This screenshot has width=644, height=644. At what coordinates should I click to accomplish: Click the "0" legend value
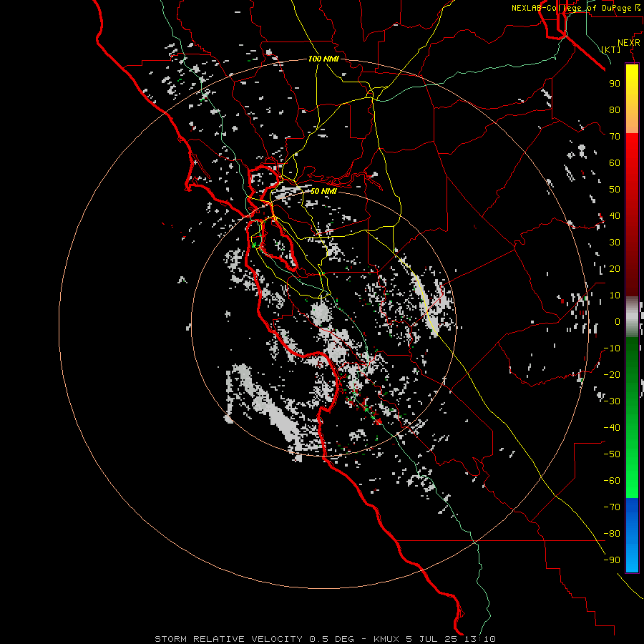click(618, 321)
